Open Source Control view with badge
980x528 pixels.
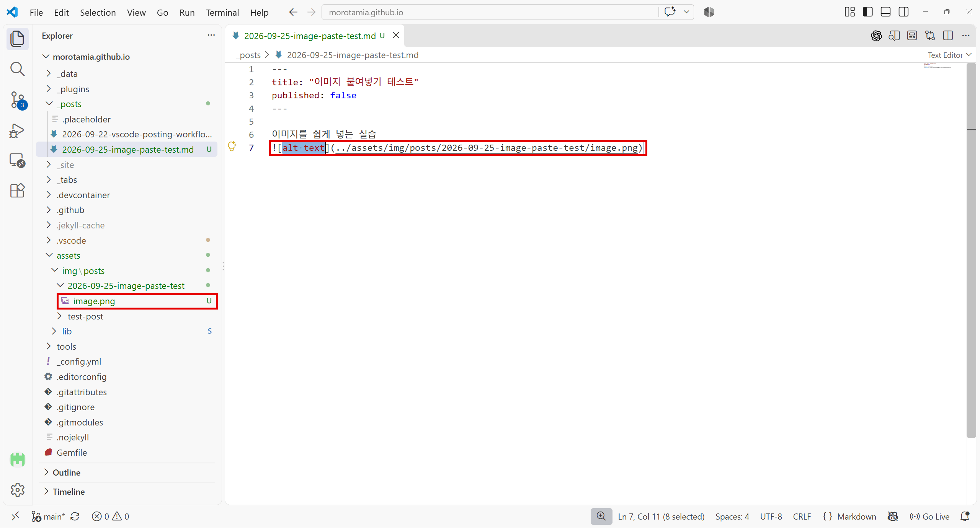pyautogui.click(x=18, y=100)
